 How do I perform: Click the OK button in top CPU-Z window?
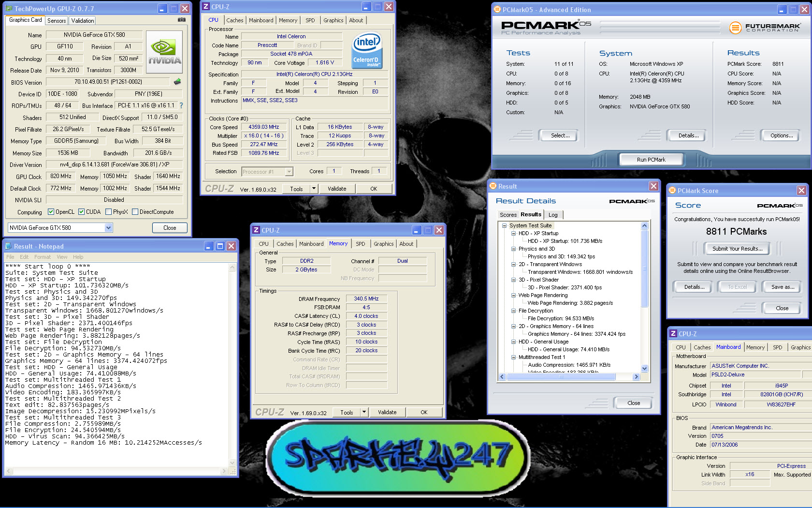tap(374, 189)
